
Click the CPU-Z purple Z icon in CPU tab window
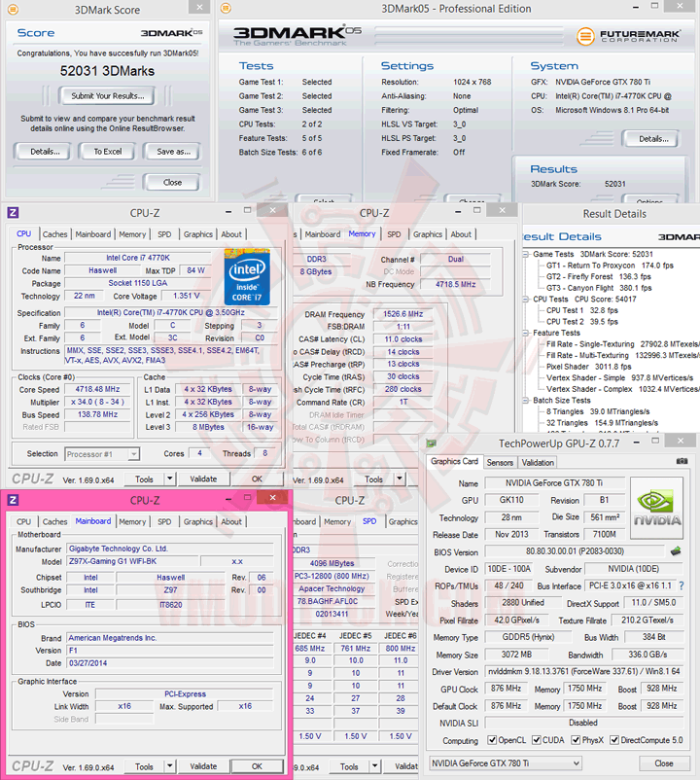point(13,213)
